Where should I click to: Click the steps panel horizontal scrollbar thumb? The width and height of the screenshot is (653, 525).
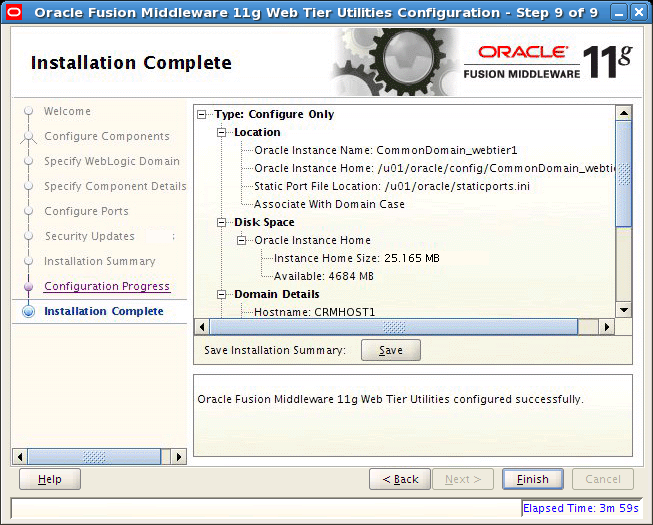pos(94,457)
